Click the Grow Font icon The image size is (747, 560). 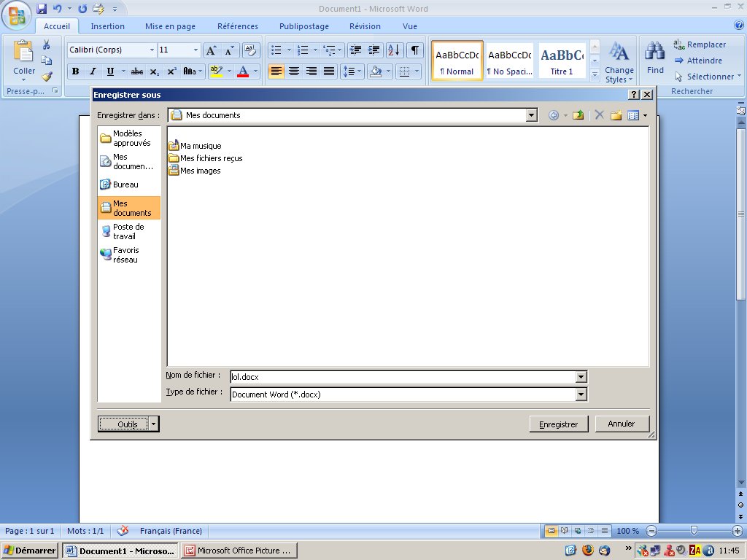(211, 50)
